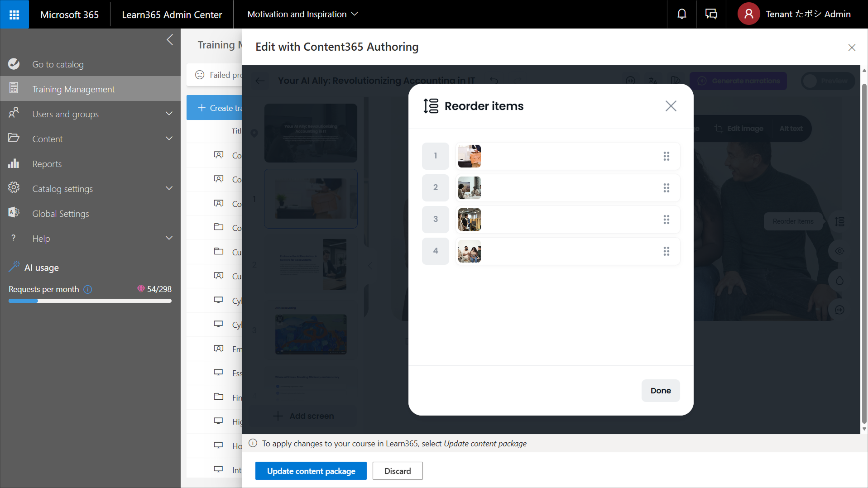This screenshot has height=488, width=868.
Task: Open Reports in the sidebar
Action: pyautogui.click(x=47, y=164)
